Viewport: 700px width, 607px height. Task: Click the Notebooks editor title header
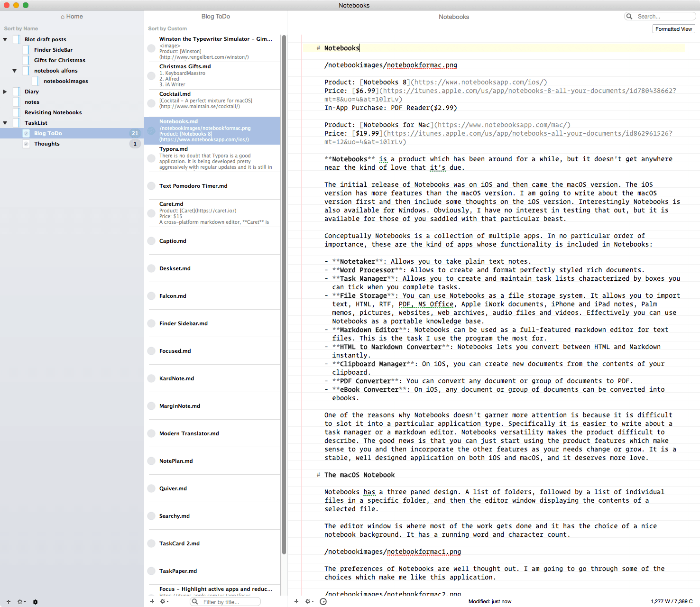tap(454, 17)
